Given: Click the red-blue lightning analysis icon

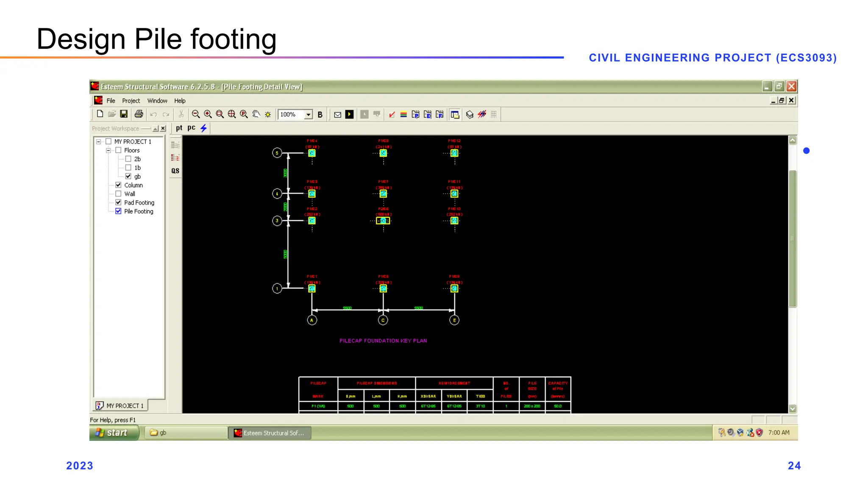Looking at the screenshot, I should [482, 114].
